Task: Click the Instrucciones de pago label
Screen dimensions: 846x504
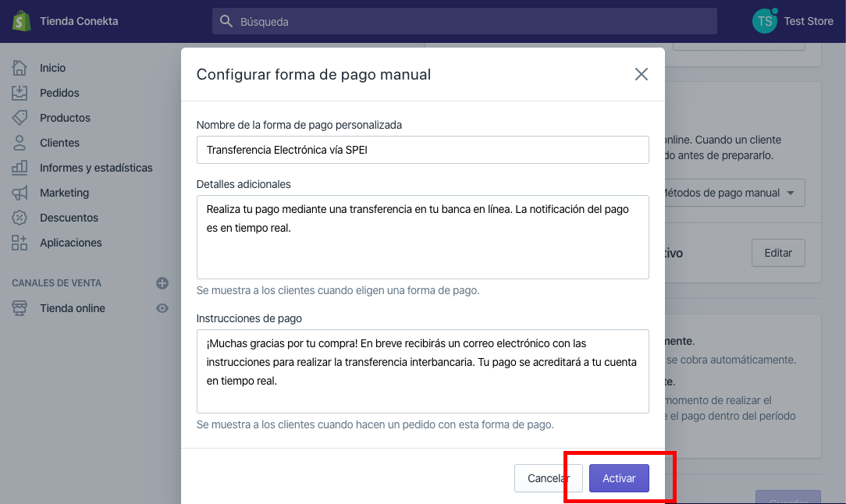Action: click(249, 318)
